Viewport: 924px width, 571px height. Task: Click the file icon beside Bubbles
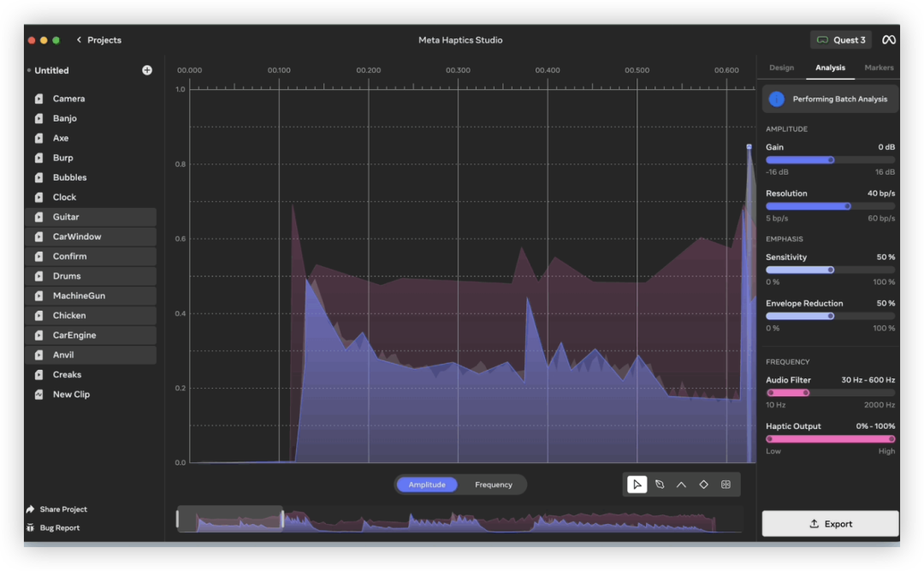(x=38, y=177)
